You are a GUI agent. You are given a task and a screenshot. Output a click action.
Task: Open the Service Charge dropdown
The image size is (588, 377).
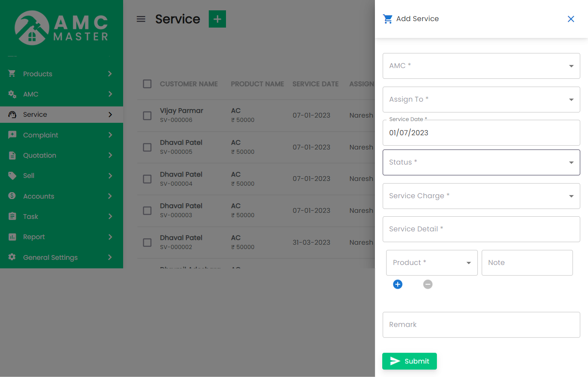pyautogui.click(x=481, y=196)
